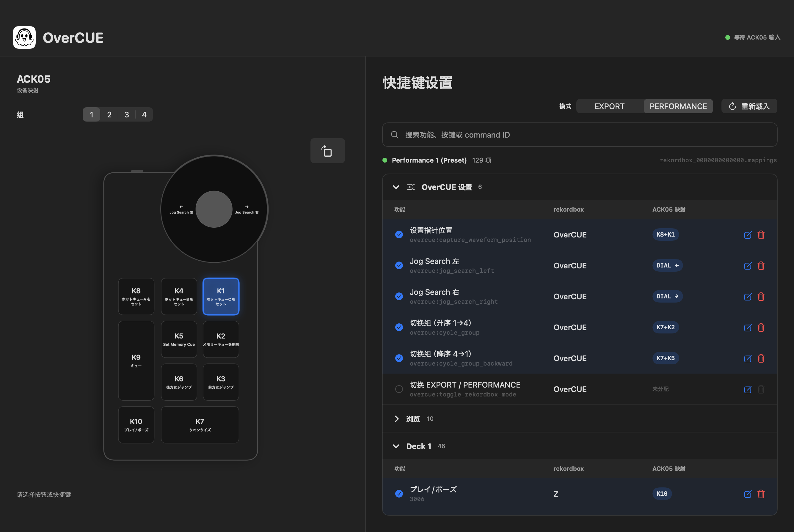This screenshot has height=532, width=794.
Task: Delete the Jog Search 左 mapping
Action: point(761,266)
